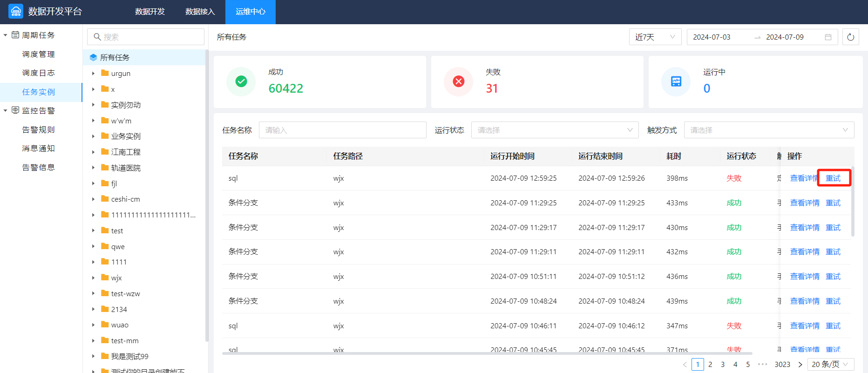This screenshot has width=868, height=373.
Task: Go to next page arrow
Action: click(x=800, y=365)
